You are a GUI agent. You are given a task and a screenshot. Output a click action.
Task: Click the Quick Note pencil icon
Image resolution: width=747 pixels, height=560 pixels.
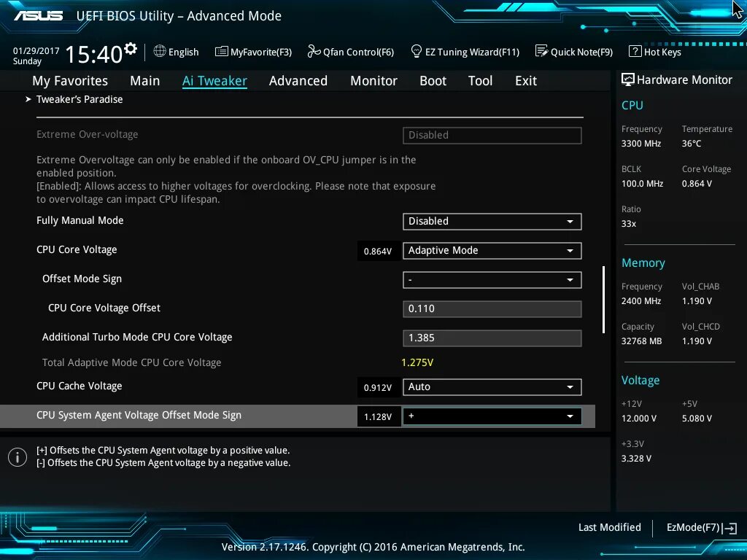542,51
